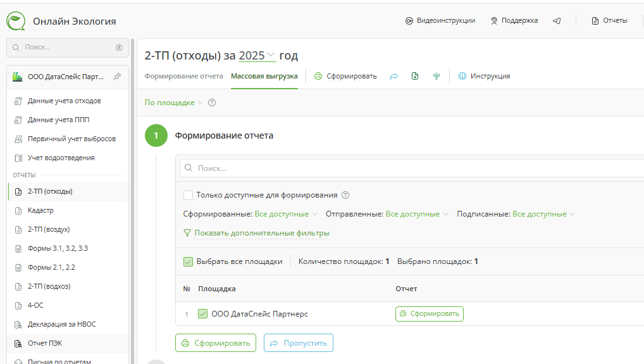
Task: Click help icon next to По площадке
Action: [212, 103]
